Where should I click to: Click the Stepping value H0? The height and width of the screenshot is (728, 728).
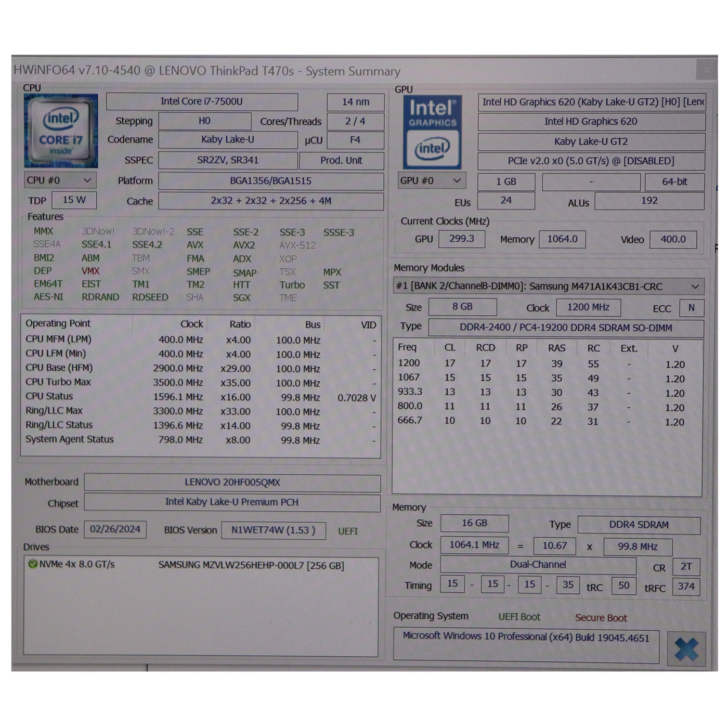point(204,121)
